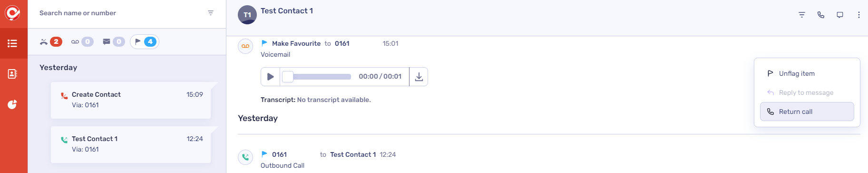Toggle the flagged items filter showing 4
The width and height of the screenshot is (868, 173).
(144, 41)
